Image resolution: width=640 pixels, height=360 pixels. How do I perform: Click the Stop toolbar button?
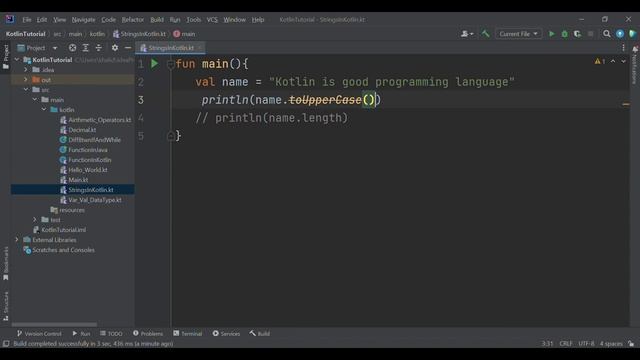click(x=590, y=34)
